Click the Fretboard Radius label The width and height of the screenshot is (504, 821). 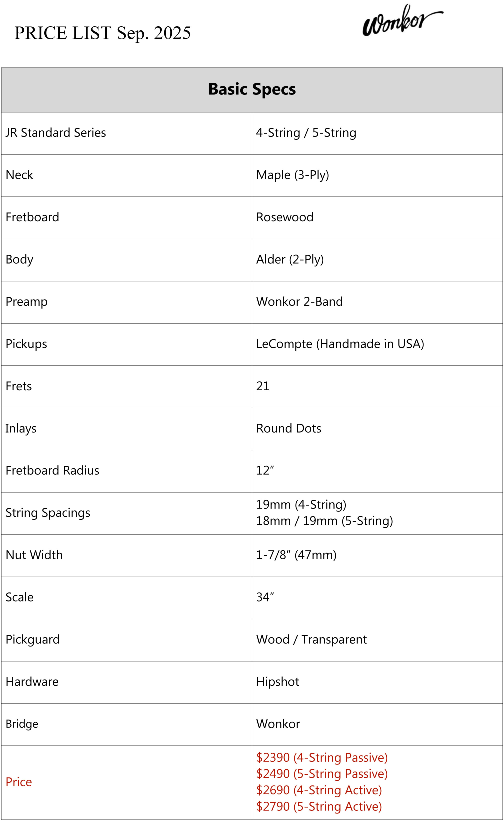coord(52,471)
